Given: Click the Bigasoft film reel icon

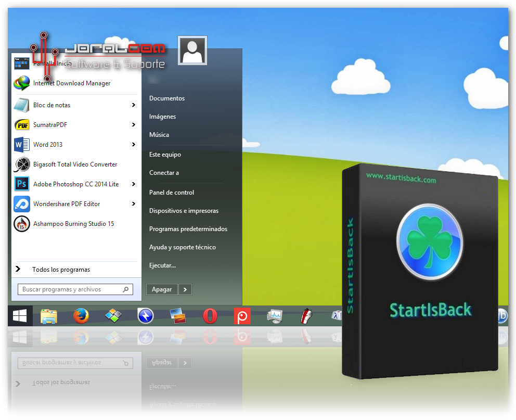Looking at the screenshot, I should (x=22, y=164).
